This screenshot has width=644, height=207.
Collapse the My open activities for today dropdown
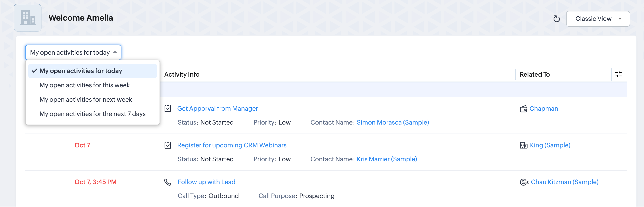coord(73,52)
